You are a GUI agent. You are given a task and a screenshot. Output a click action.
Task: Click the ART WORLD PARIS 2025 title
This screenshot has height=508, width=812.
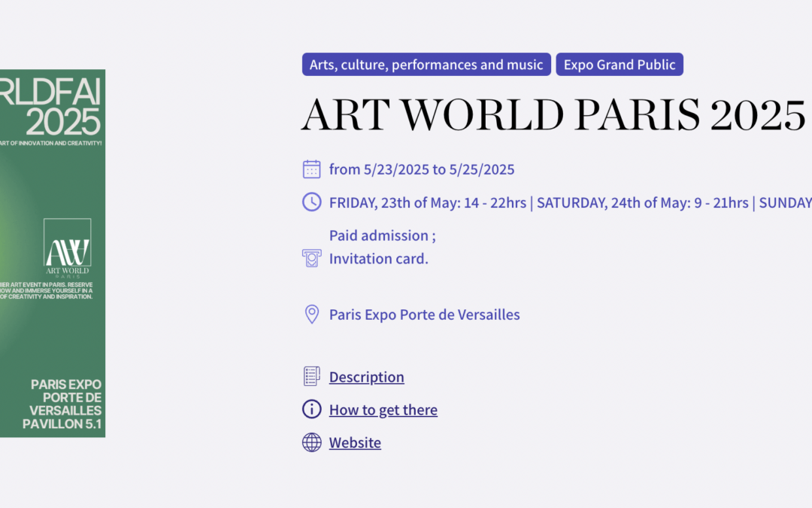coord(553,114)
